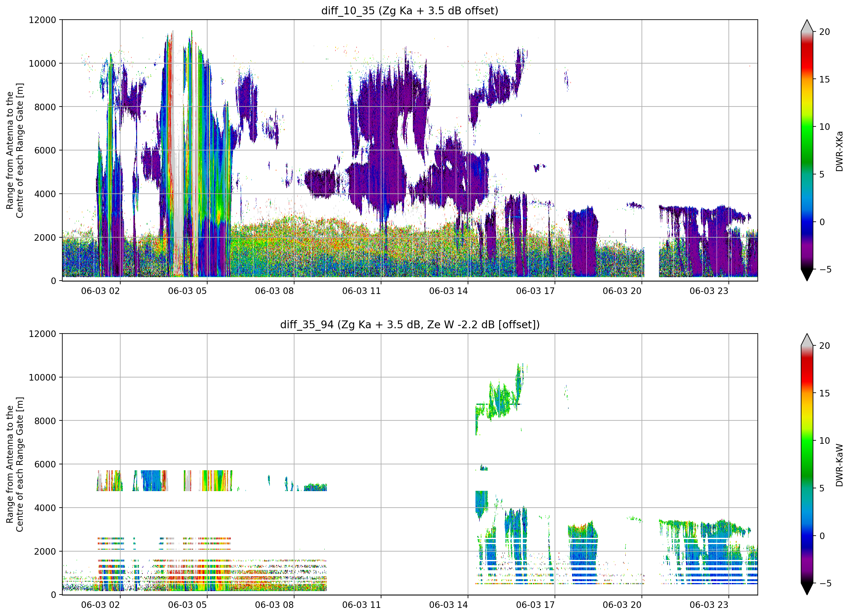Click the 06-03 11 tick label on top plot

coord(361,291)
